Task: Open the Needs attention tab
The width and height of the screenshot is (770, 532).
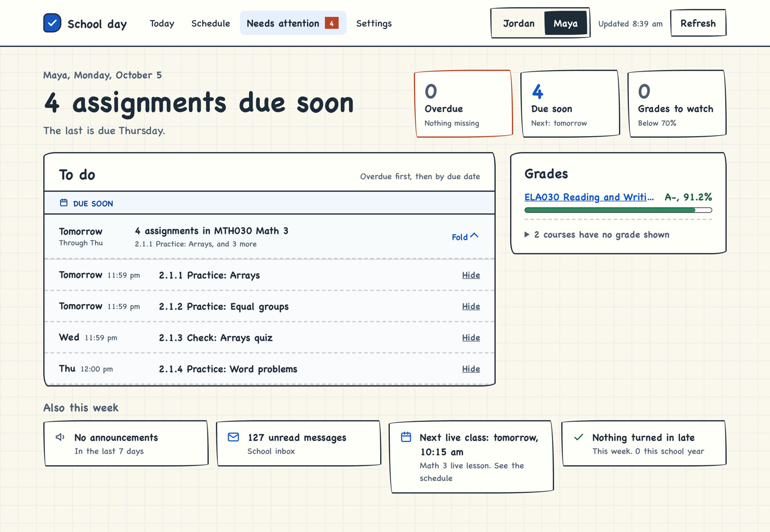Action: click(x=293, y=23)
